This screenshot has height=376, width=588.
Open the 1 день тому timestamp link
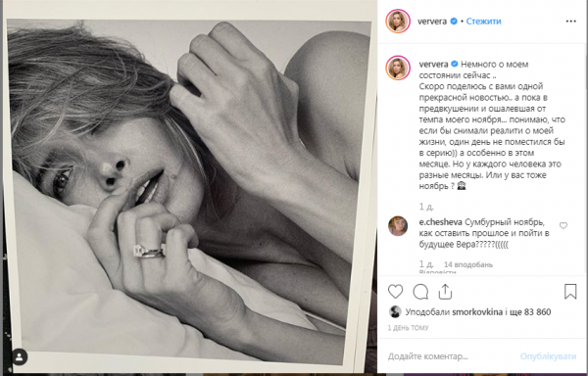pyautogui.click(x=408, y=328)
